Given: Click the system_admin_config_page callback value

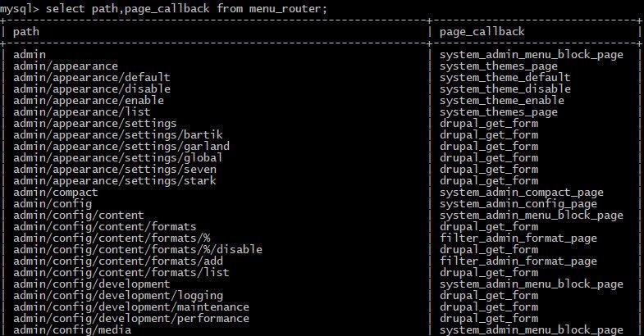Looking at the screenshot, I should tap(518, 203).
